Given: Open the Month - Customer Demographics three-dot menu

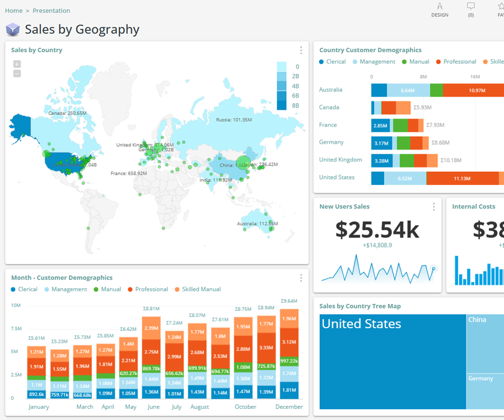Looking at the screenshot, I should click(x=301, y=278).
